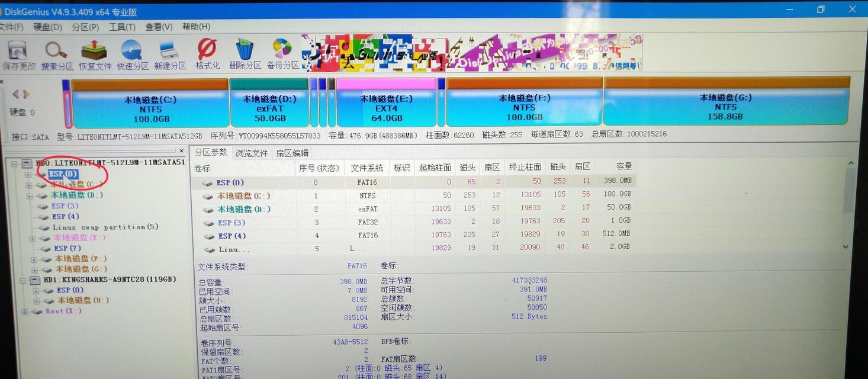This screenshot has height=379, width=868.
Task: Select the 本地磁盘(D:) exFAT 50.0GB disk bar
Action: pos(269,103)
